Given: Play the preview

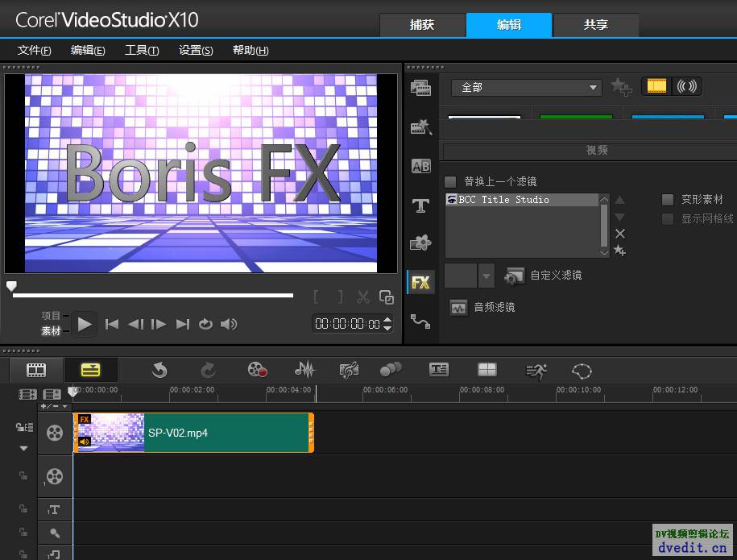Looking at the screenshot, I should click(85, 324).
